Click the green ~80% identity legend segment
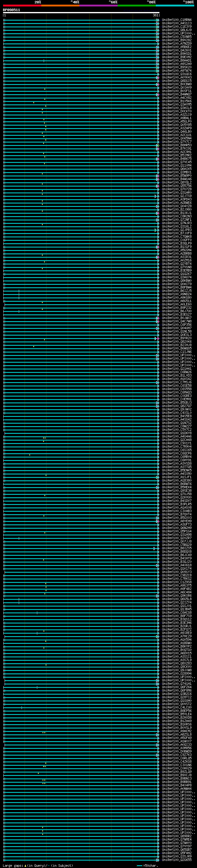197x868 pixels. click(x=137, y=6)
